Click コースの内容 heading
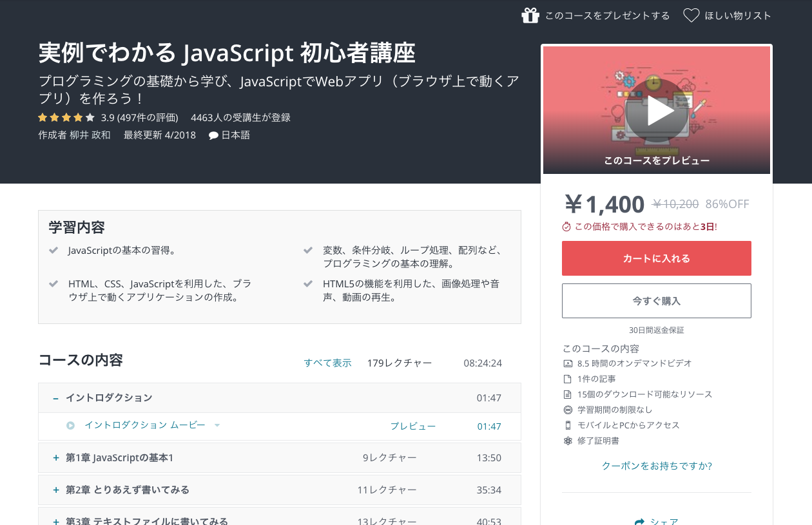The image size is (812, 525). coord(81,360)
